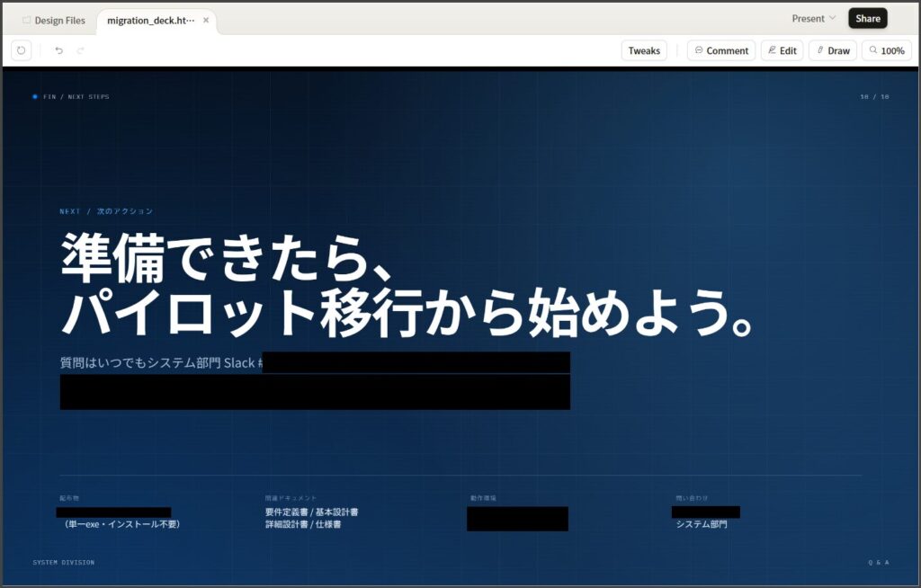Toggle the Tweaks panel
This screenshot has height=588, width=921.
point(643,50)
